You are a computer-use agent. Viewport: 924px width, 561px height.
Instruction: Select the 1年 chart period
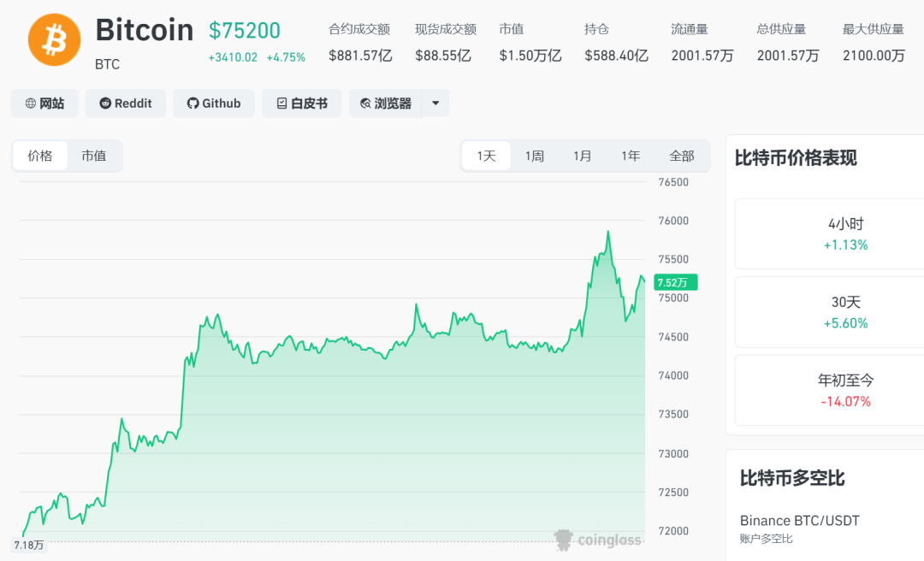631,156
